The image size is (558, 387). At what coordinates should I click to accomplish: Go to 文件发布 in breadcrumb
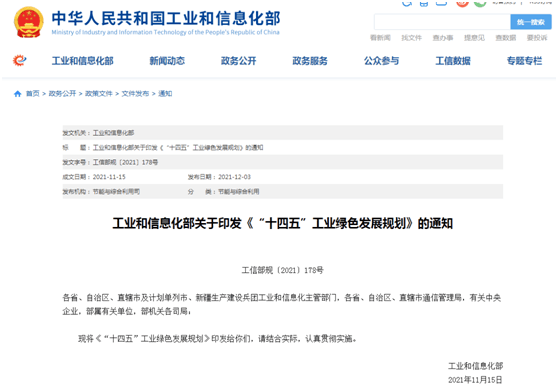(135, 94)
